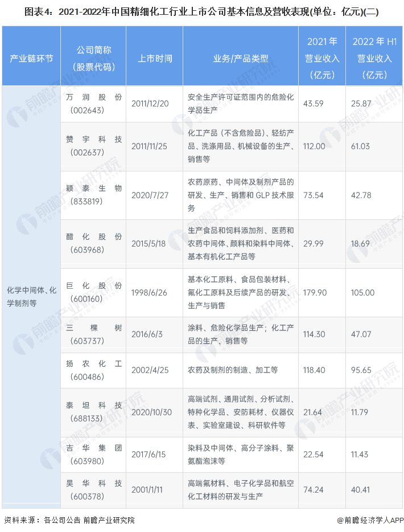Image resolution: width=404 pixels, height=532 pixels.
Task: Click 巨化股份 2021 revenue value 179.90
Action: (315, 293)
